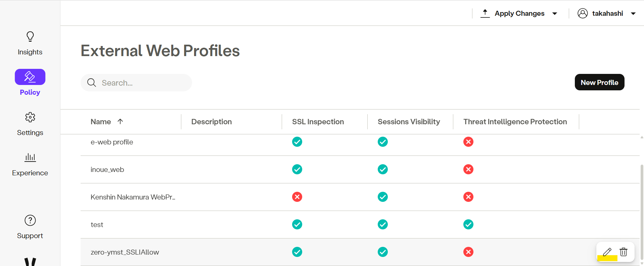Click SSL Inspection status for Kenshin Nakamura profile
This screenshot has height=266, width=644.
[x=297, y=197]
